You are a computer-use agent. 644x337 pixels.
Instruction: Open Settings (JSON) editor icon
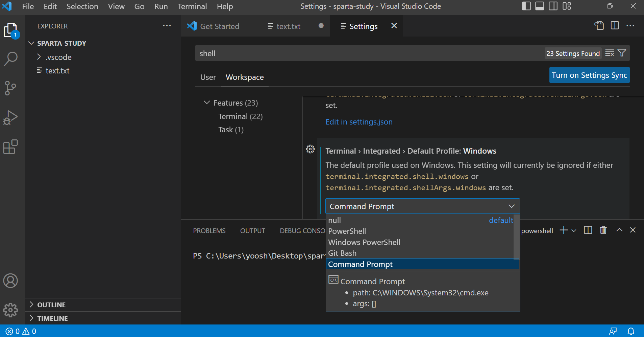pos(599,26)
